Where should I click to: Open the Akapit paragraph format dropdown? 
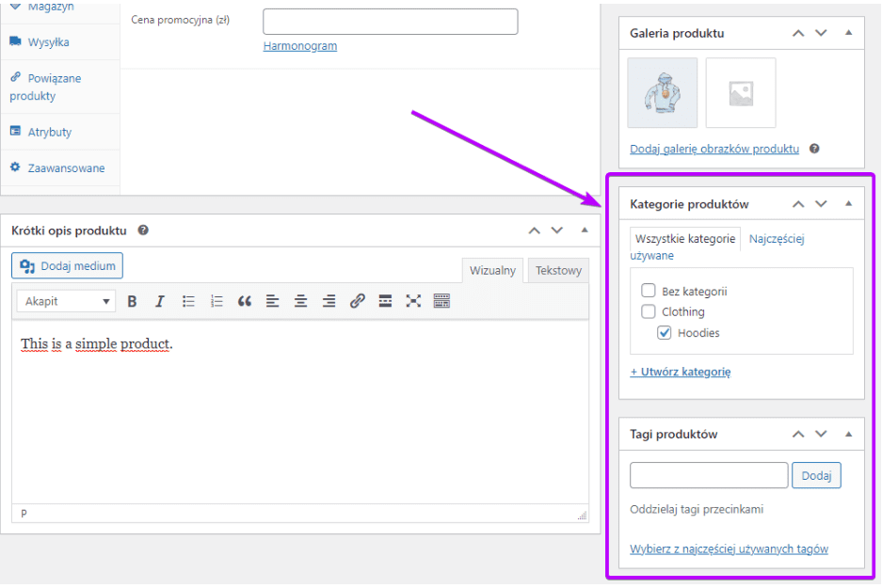click(68, 301)
